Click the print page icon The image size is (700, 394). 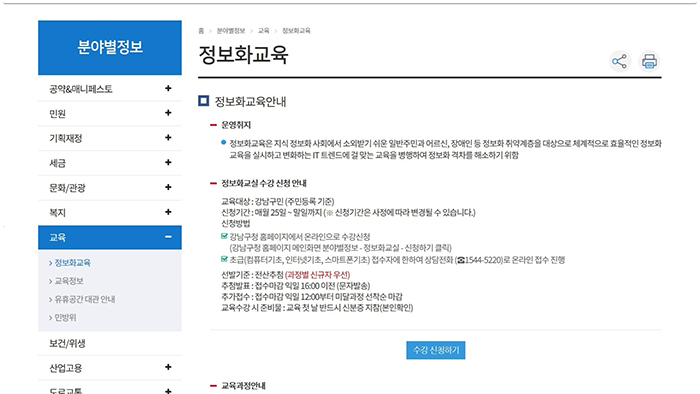pos(649,62)
